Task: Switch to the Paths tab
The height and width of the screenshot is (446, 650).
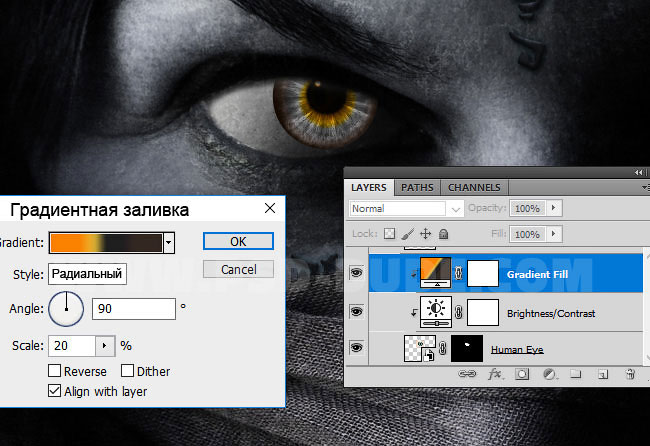Action: coord(417,187)
